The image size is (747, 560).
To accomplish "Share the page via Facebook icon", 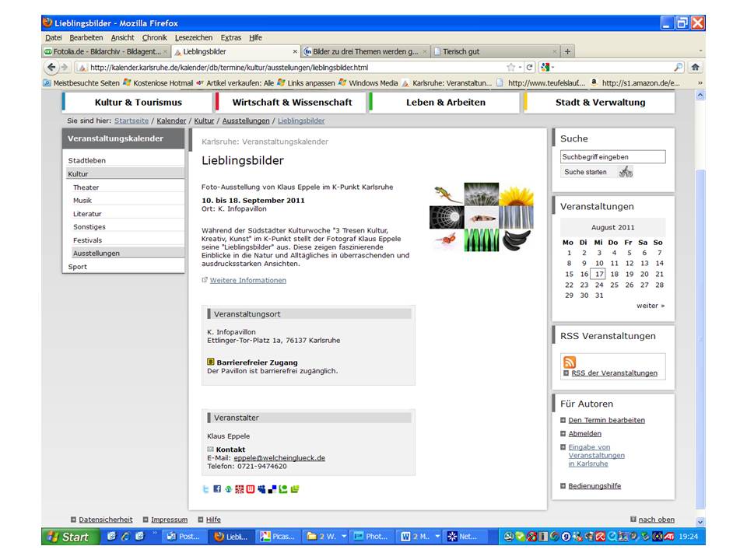I will [x=217, y=489].
